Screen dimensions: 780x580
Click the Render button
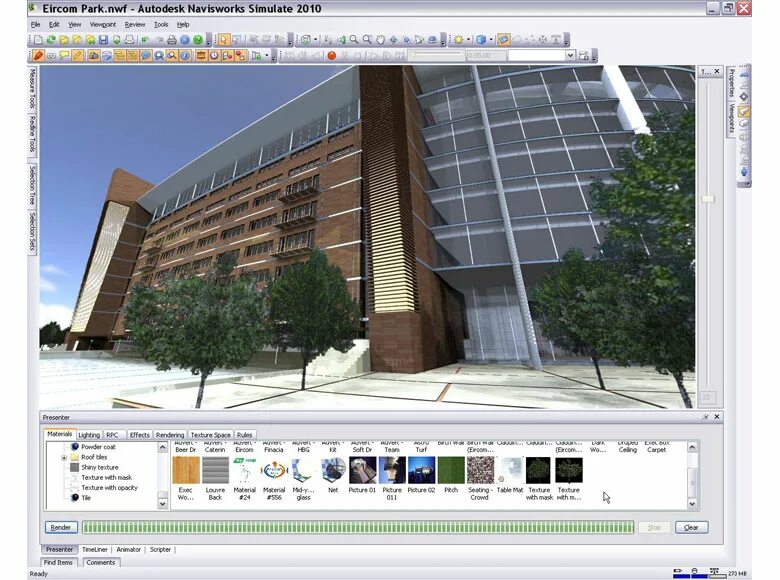[61, 527]
